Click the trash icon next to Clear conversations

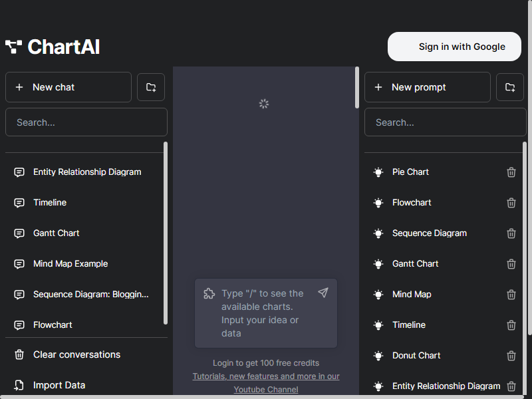[19, 354]
